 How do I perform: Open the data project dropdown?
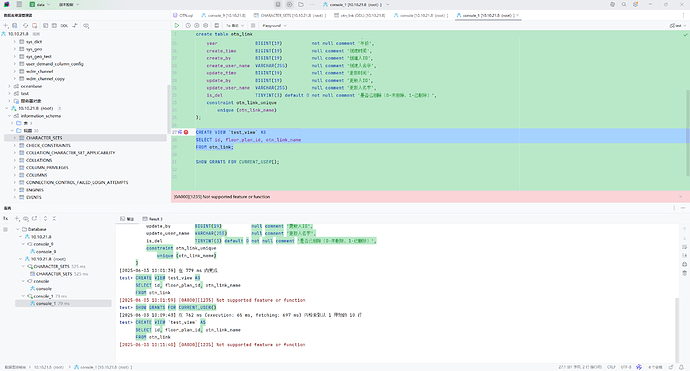[x=40, y=4]
